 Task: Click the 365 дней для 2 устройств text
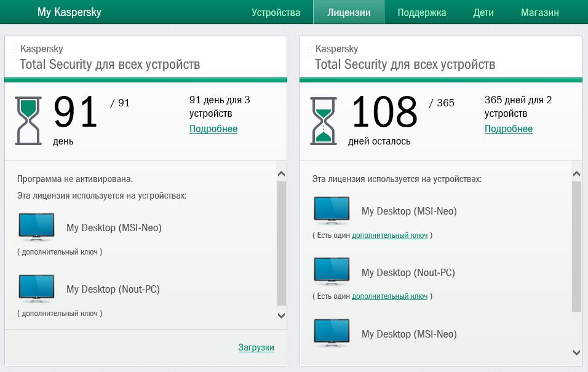click(518, 106)
